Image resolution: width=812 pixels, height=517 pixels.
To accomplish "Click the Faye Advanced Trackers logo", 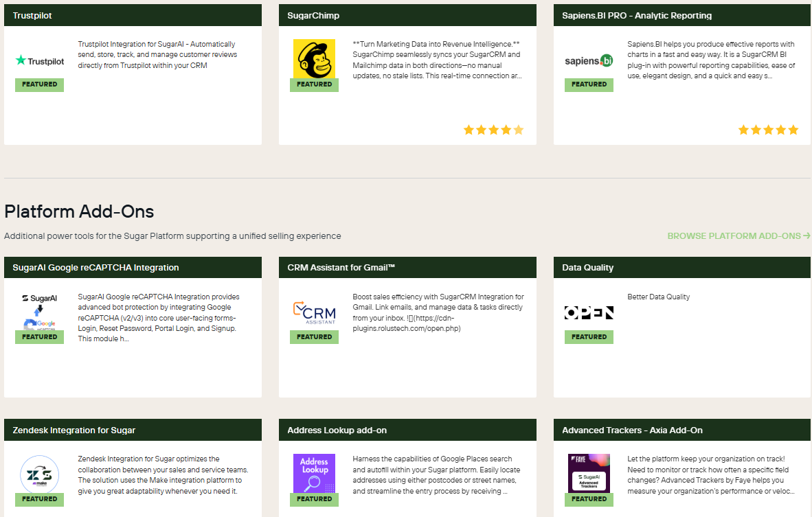I will click(589, 473).
